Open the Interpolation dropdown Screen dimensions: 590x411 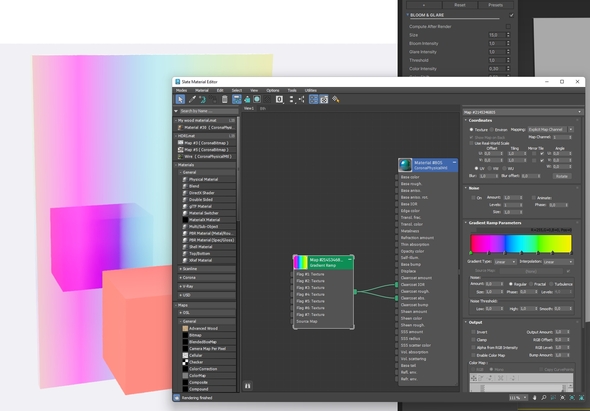[558, 262]
